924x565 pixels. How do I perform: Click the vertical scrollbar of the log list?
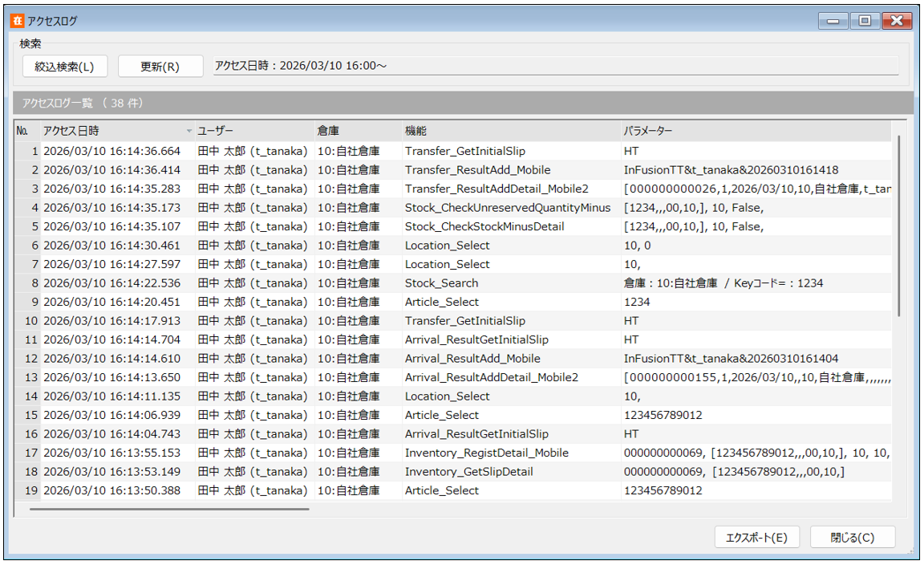pos(898,226)
